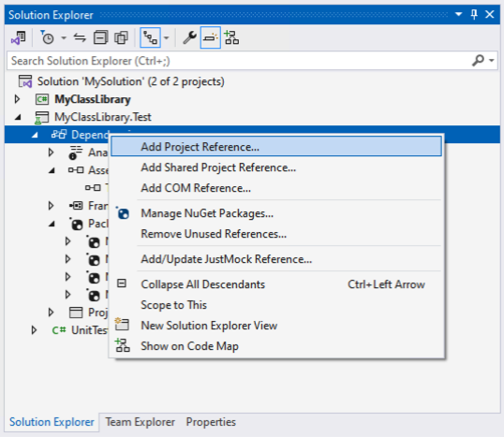Select Collapse All Descendants menu entry
Viewport: 504px width, 437px height.
tap(276, 284)
